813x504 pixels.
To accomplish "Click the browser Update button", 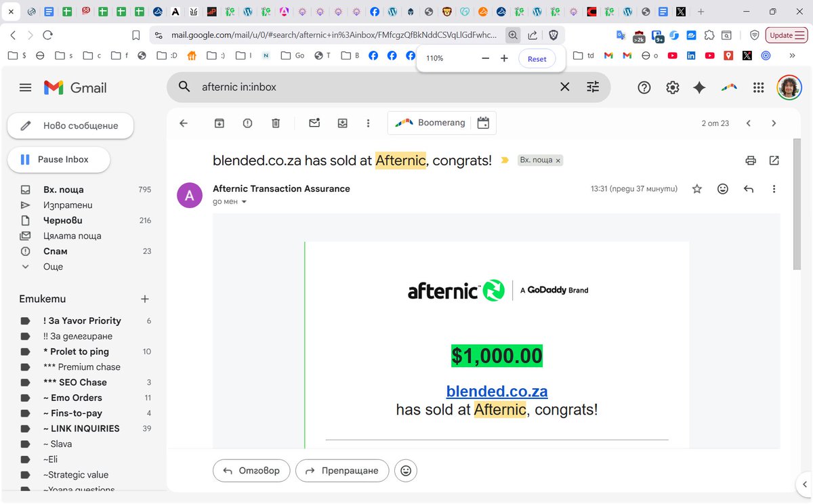I will 786,35.
